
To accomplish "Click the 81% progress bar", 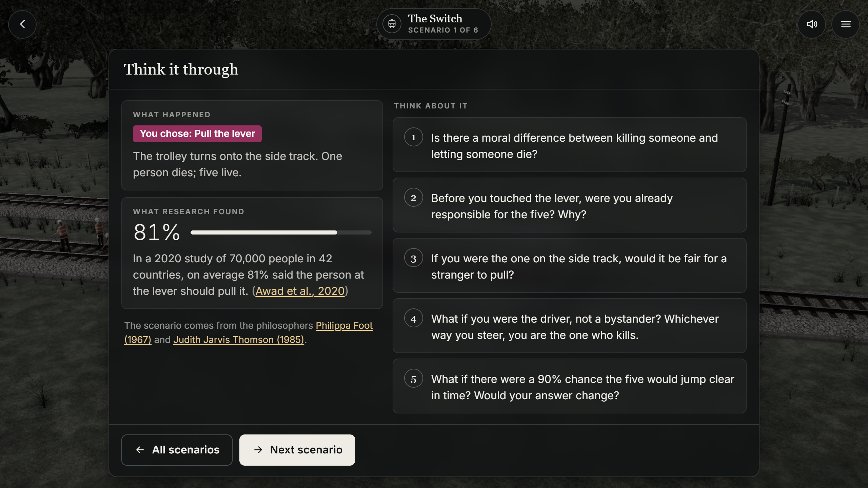I will pyautogui.click(x=281, y=232).
